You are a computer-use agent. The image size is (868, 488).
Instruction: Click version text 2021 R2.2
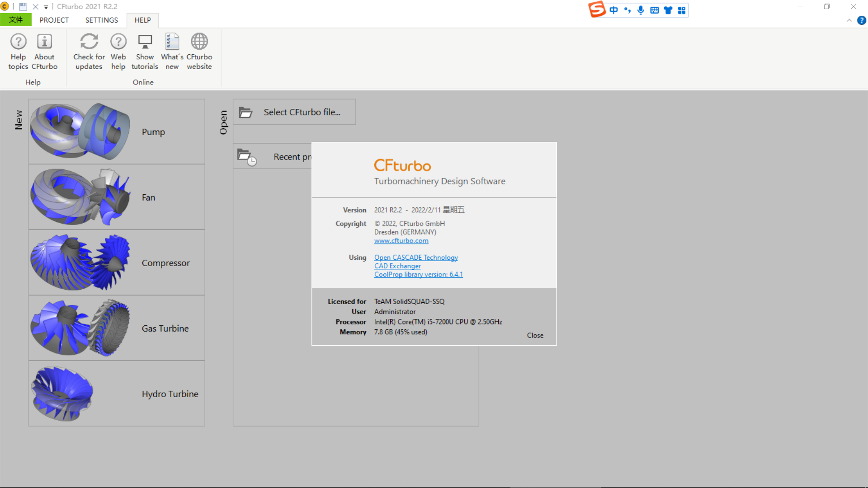pyautogui.click(x=388, y=210)
